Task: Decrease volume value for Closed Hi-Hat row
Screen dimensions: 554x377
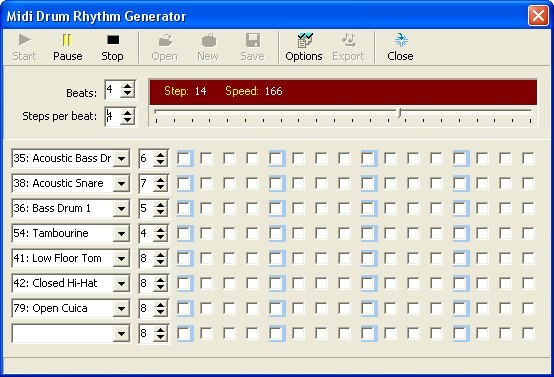Action: (x=160, y=288)
